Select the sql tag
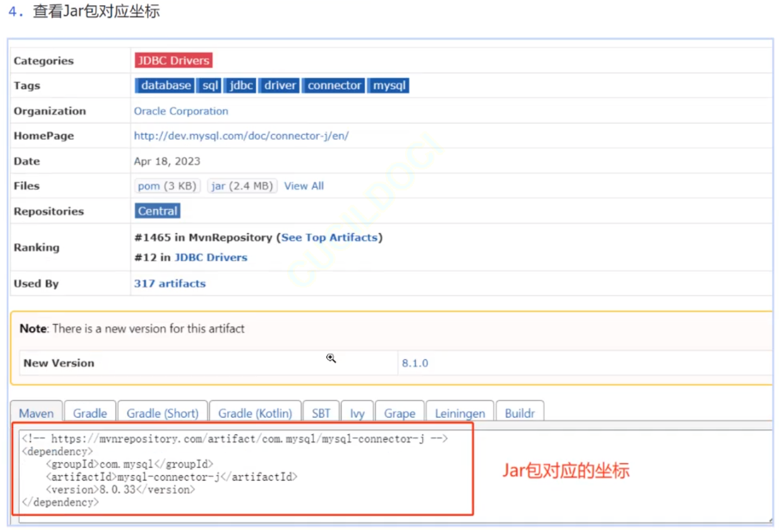Screen dimensions: 779x532 (x=210, y=86)
